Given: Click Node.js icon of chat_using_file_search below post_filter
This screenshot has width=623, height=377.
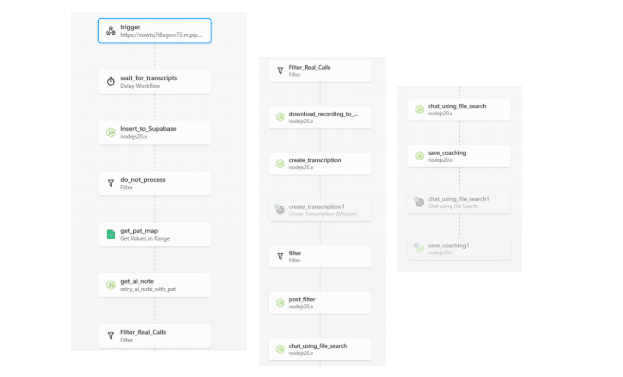Looking at the screenshot, I should pos(280,349).
